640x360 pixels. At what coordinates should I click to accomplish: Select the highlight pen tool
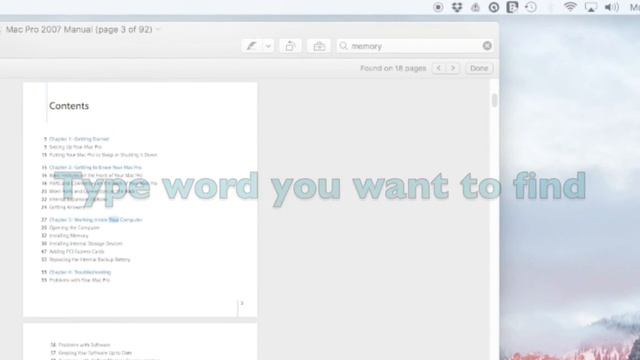pos(251,46)
